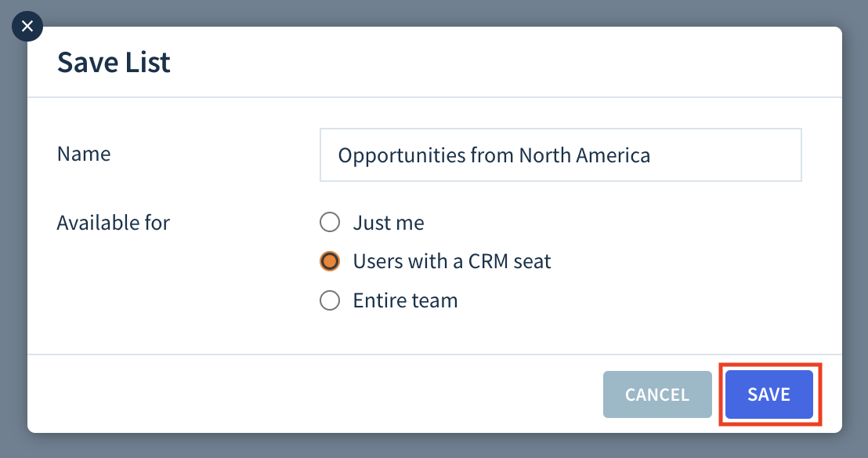
Task: Click the word "America" in the name field
Action: point(613,155)
